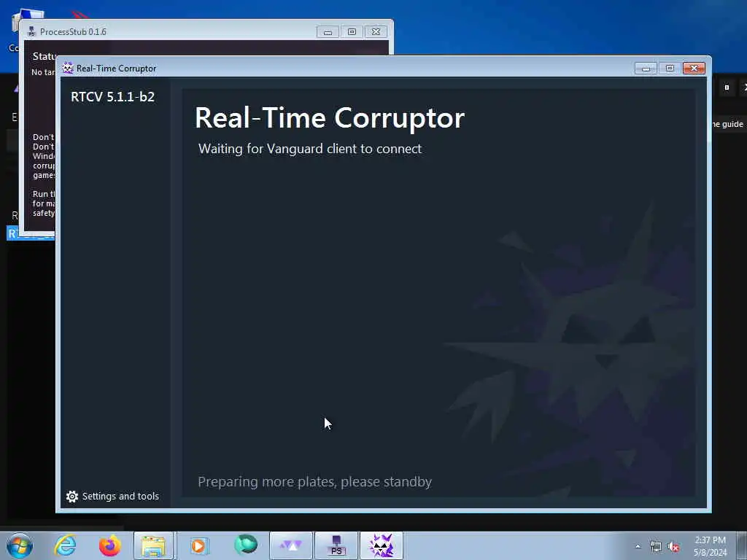Click the 'Real-Time Corruptor' large heading
The width and height of the screenshot is (747, 560).
(x=330, y=117)
